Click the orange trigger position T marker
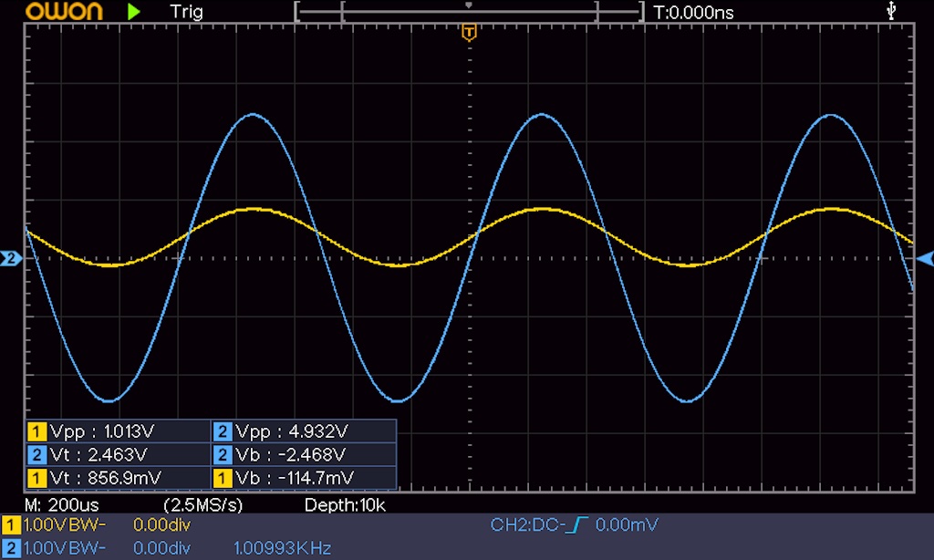This screenshot has height=560, width=934. 469,34
